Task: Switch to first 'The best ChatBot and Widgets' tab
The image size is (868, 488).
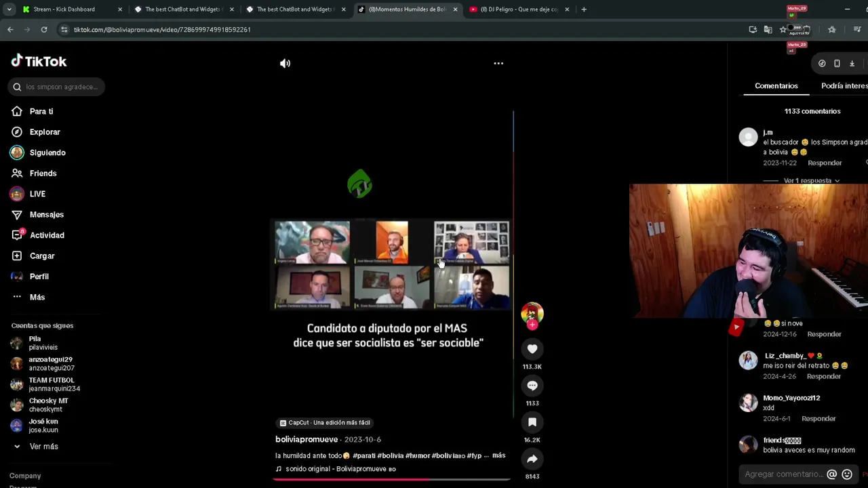Action: (x=183, y=9)
